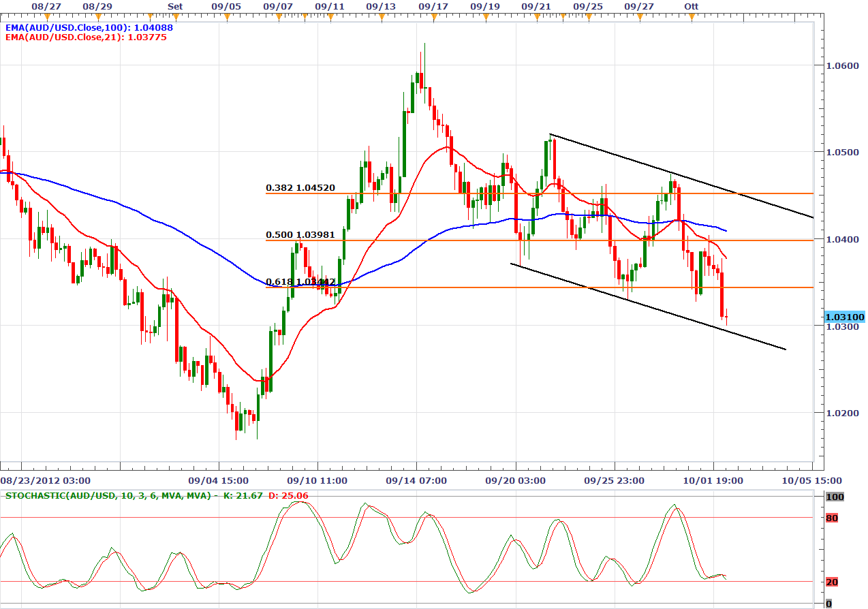Click the gray 100 stochastic scale tag
Screen dimensions: 868x609
point(835,497)
